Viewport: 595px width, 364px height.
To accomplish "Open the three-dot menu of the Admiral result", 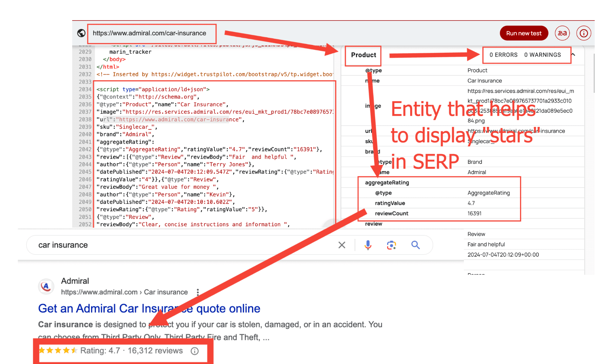I will point(198,292).
